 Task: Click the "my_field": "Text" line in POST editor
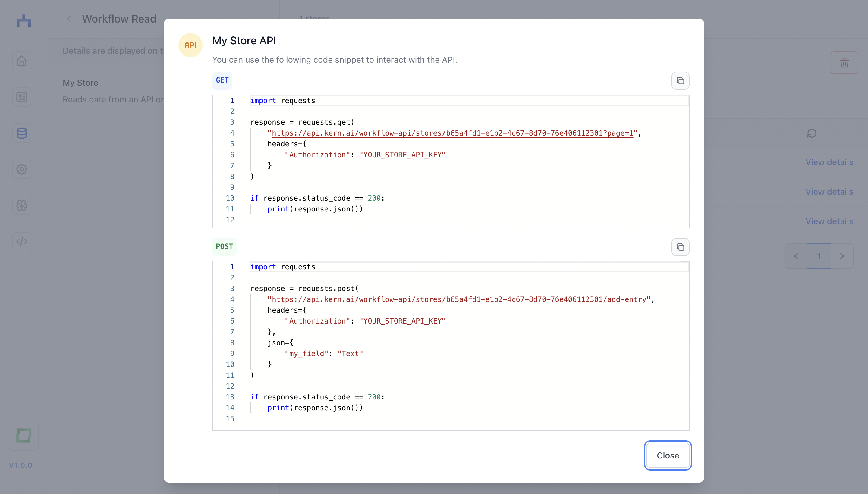[324, 354]
